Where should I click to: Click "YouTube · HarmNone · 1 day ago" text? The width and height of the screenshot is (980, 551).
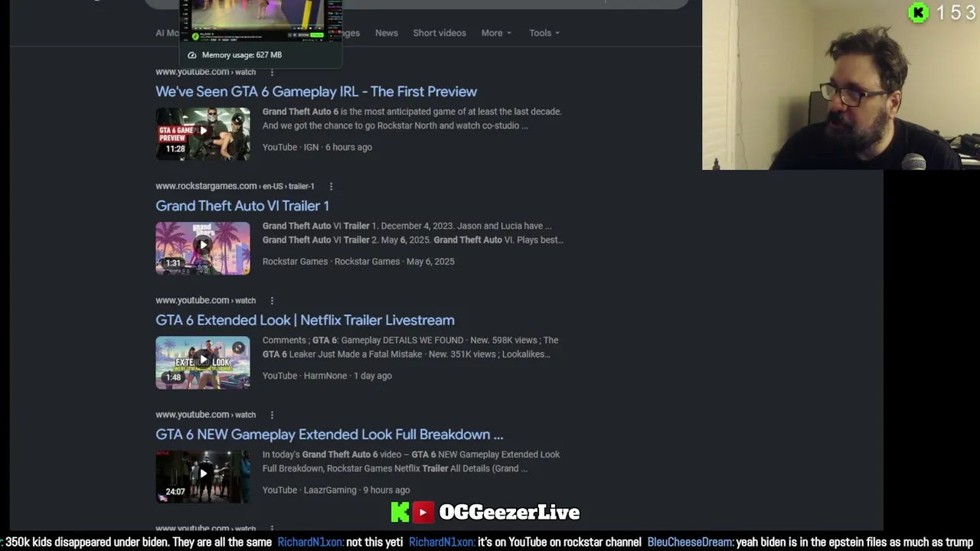click(327, 376)
